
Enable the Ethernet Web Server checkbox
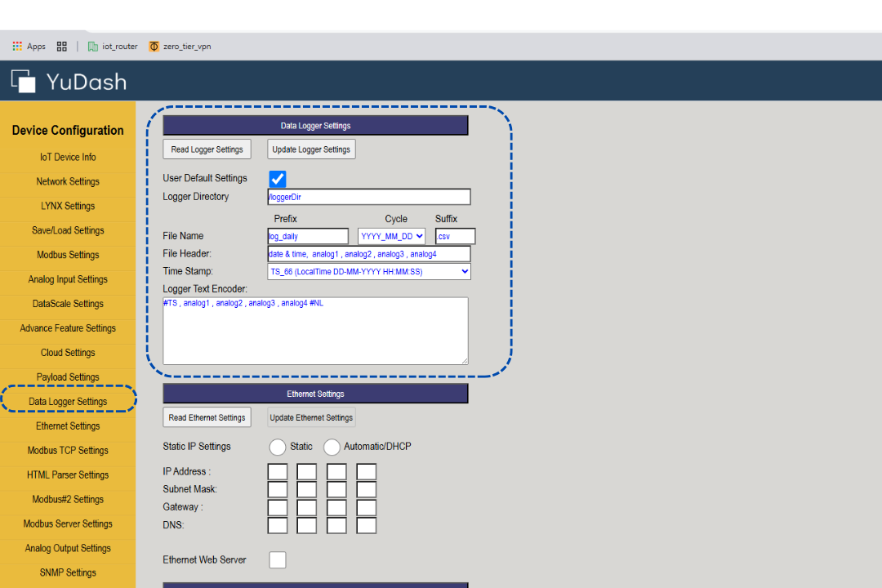click(x=278, y=559)
